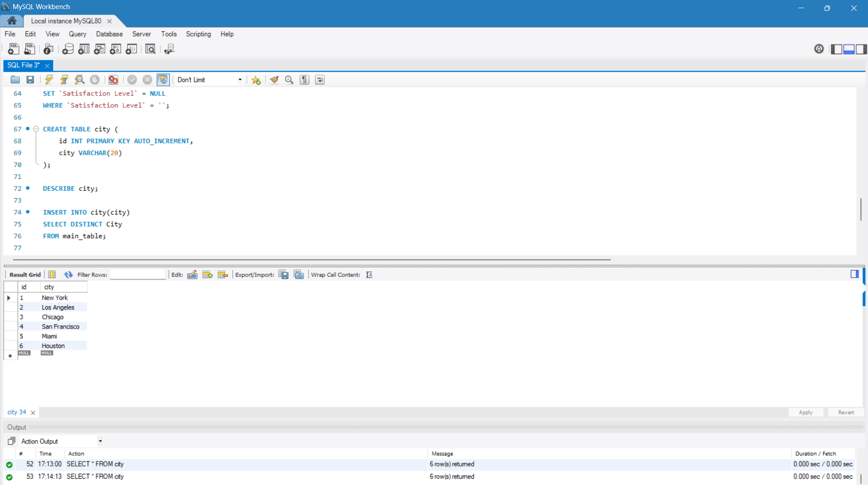
Task: Toggle display of invisible characters
Action: [x=304, y=80]
